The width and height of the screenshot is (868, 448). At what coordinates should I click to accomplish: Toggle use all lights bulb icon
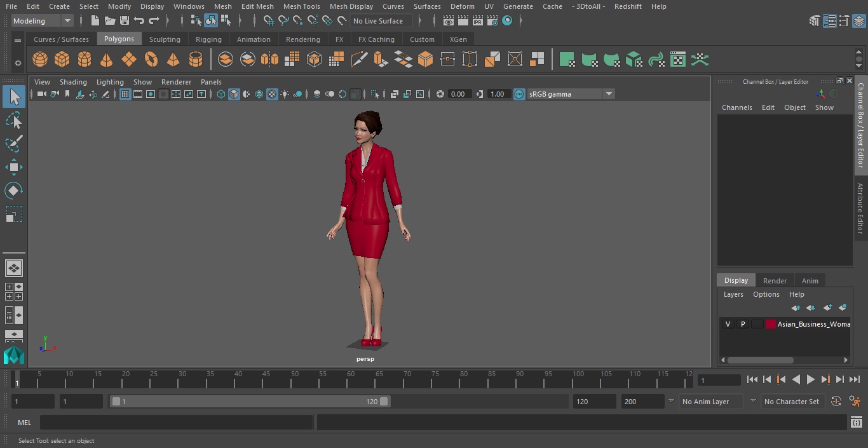(285, 94)
